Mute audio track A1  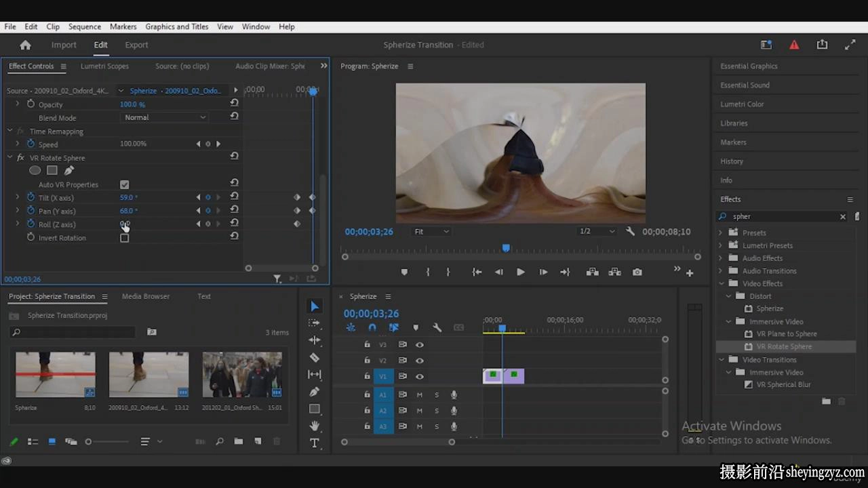(419, 394)
